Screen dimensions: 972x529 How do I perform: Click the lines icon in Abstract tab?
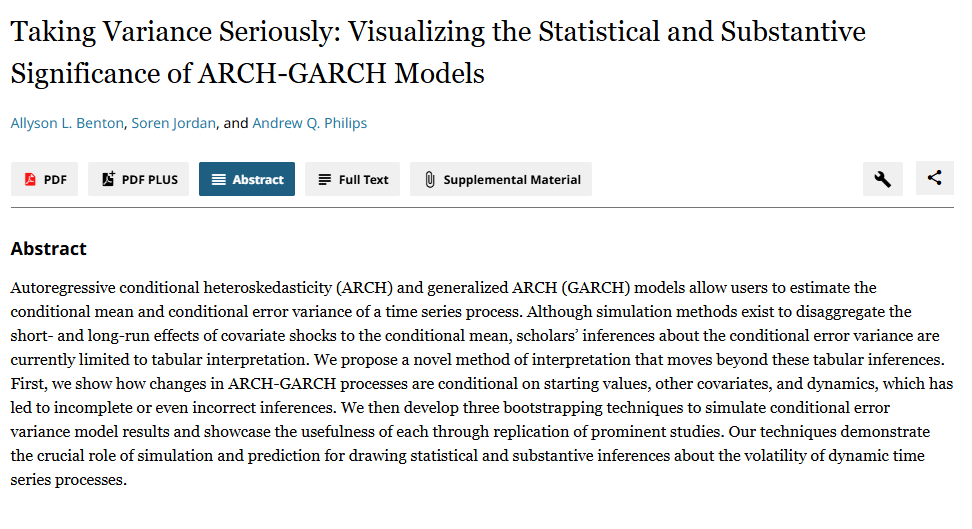click(x=219, y=180)
